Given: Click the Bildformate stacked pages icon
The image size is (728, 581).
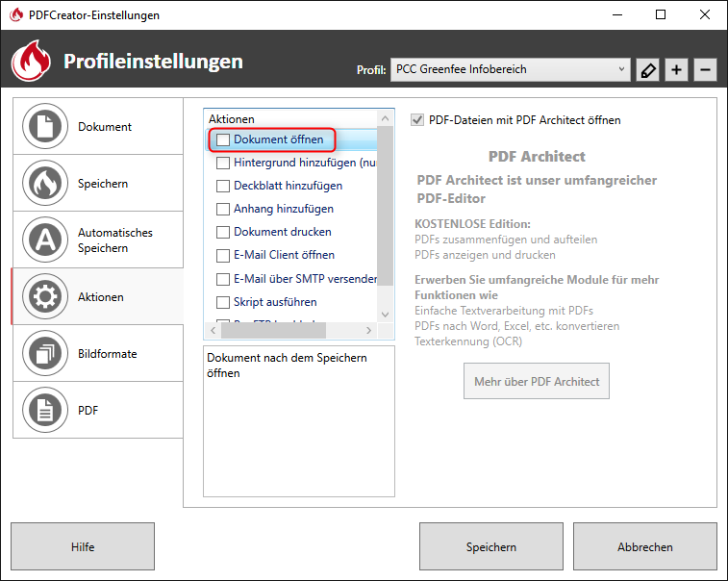Looking at the screenshot, I should tap(45, 353).
